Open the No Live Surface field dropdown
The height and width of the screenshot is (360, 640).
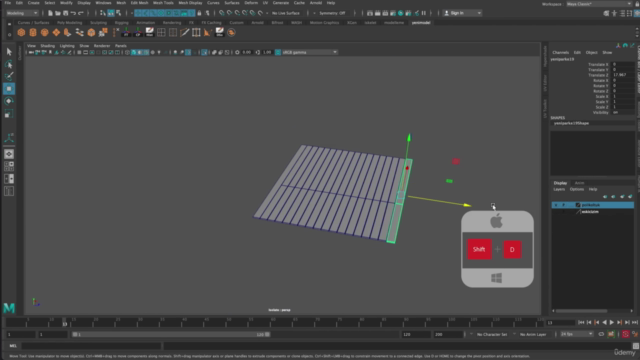(x=286, y=13)
